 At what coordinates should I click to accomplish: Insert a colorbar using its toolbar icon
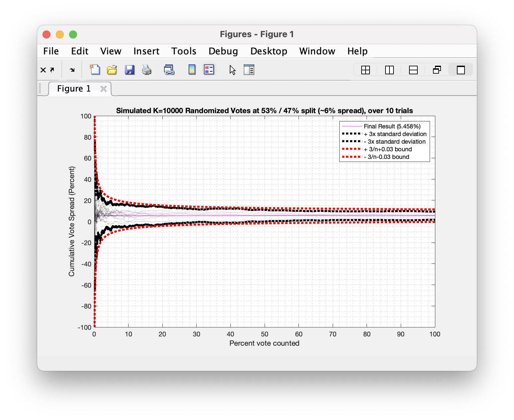(192, 70)
